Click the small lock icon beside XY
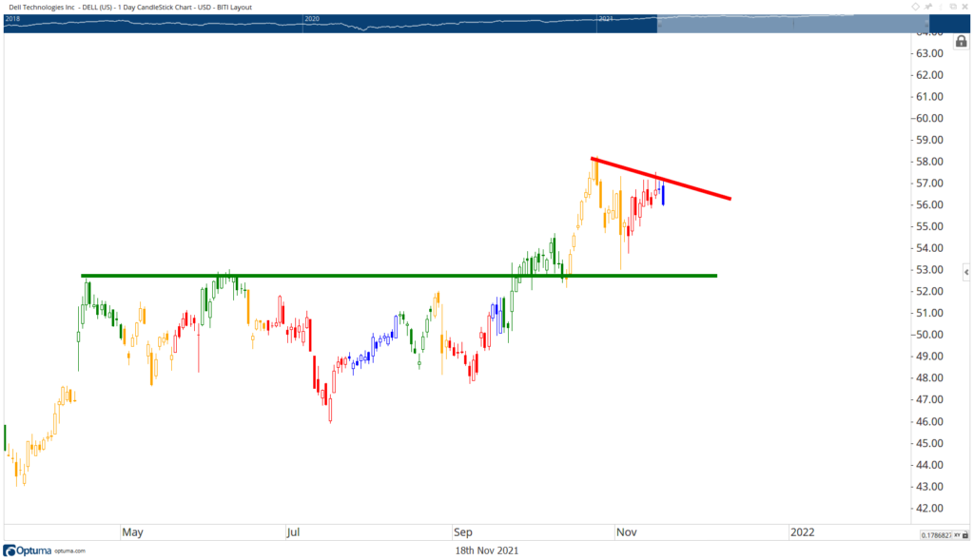The height and width of the screenshot is (560, 974). tap(965, 535)
